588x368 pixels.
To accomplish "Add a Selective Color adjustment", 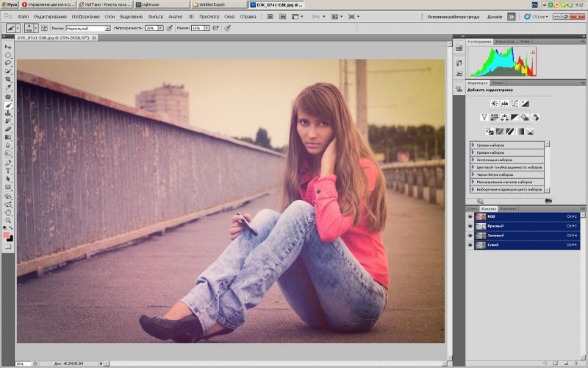I will coord(530,132).
